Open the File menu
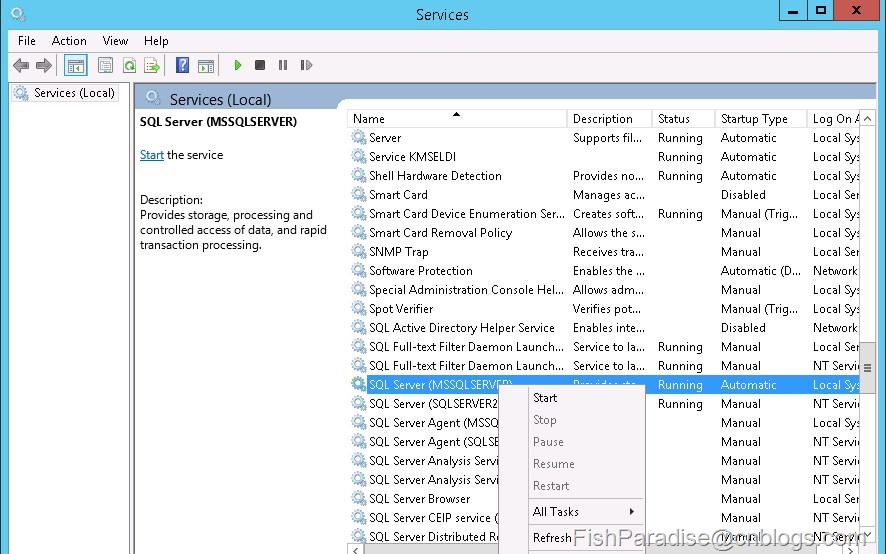Viewport: 886px width, 554px height. click(27, 41)
